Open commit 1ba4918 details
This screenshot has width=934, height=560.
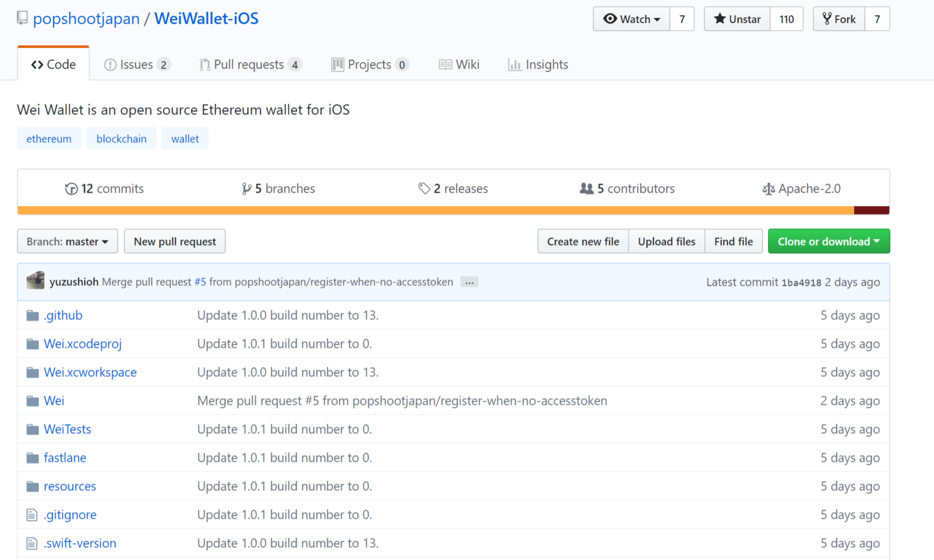(x=801, y=282)
